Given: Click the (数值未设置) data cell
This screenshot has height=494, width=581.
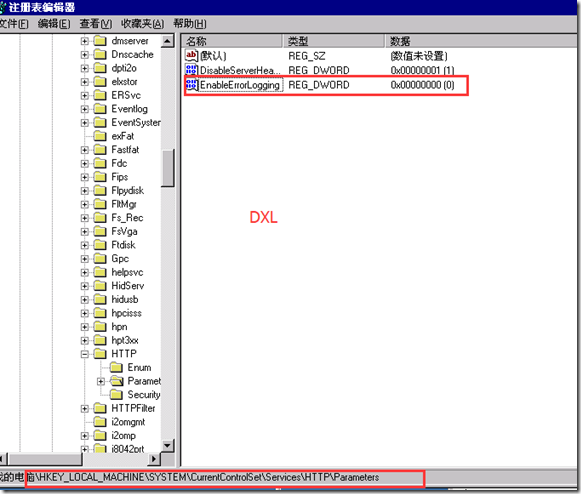Looking at the screenshot, I should click(419, 56).
